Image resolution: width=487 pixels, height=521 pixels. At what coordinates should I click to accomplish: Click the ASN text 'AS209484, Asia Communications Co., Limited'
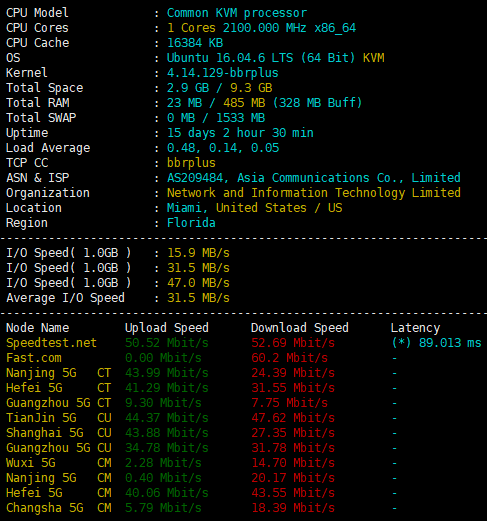click(x=314, y=178)
